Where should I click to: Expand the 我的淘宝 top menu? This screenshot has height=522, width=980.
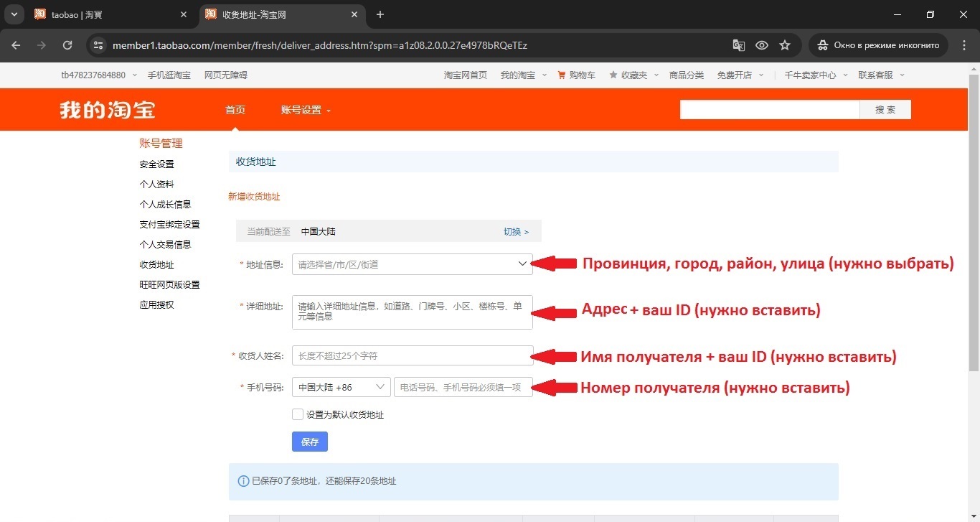[523, 75]
